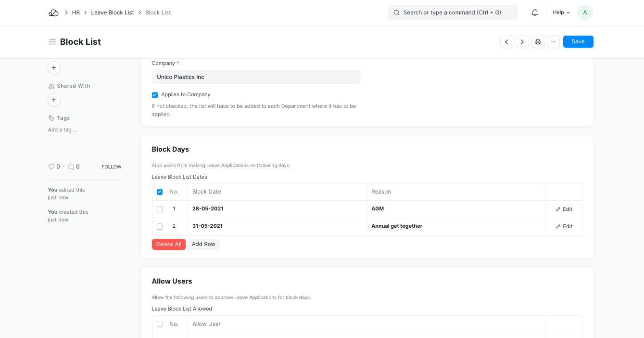Click the plus icon under Shared With
Image resolution: width=644 pixels, height=338 pixels.
(x=54, y=100)
